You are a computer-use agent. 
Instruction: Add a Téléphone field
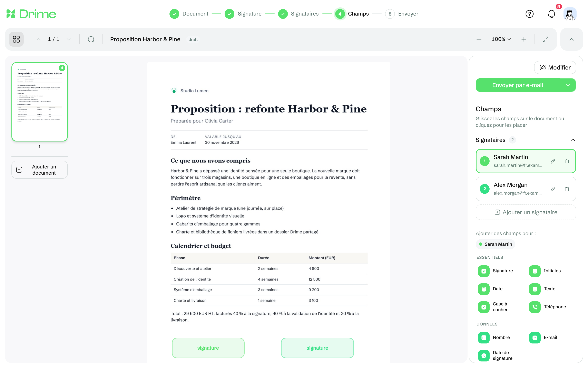(548, 307)
